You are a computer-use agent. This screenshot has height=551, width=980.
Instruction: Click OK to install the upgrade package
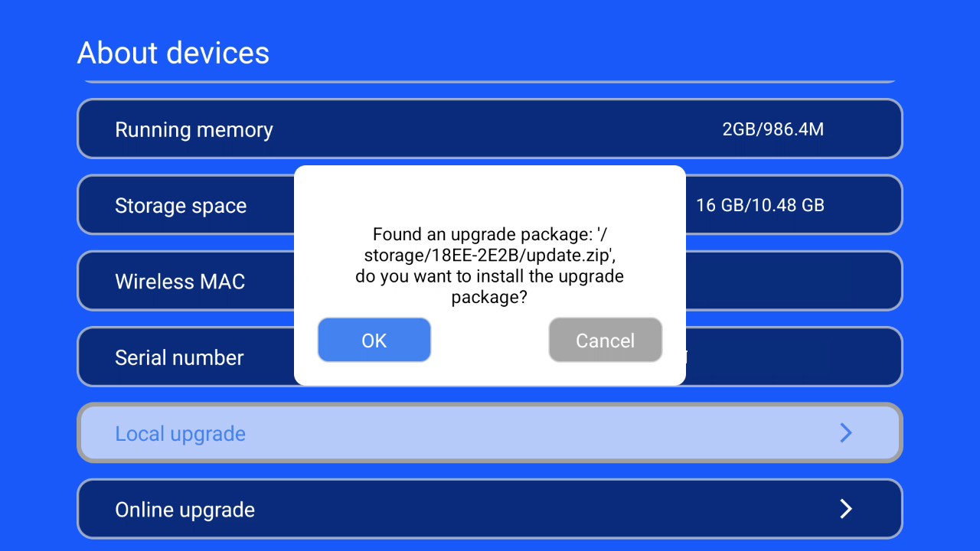coord(374,340)
